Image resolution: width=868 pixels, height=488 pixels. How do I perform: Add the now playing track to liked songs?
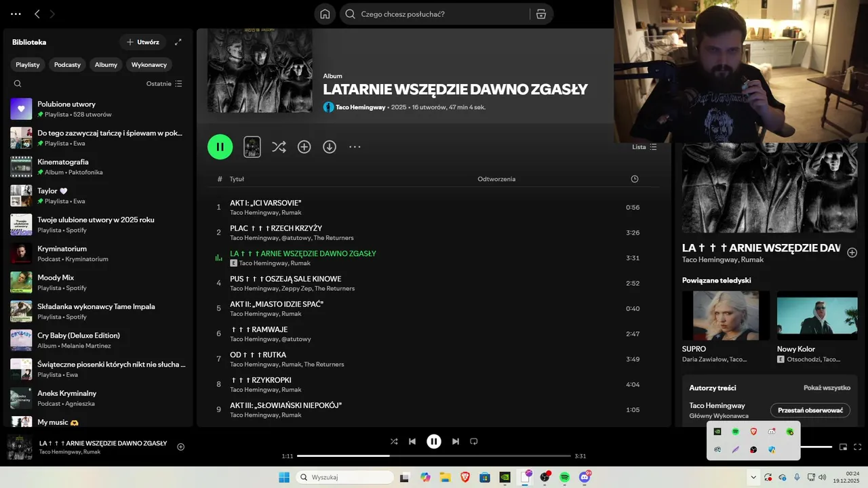pos(180,447)
